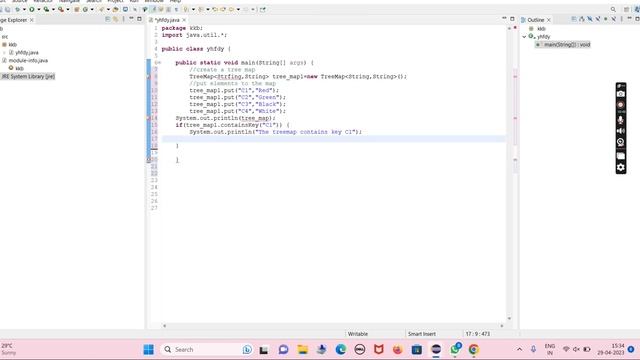Open the recorder widget folder icon
The height and width of the screenshot is (360, 640).
coord(621,156)
